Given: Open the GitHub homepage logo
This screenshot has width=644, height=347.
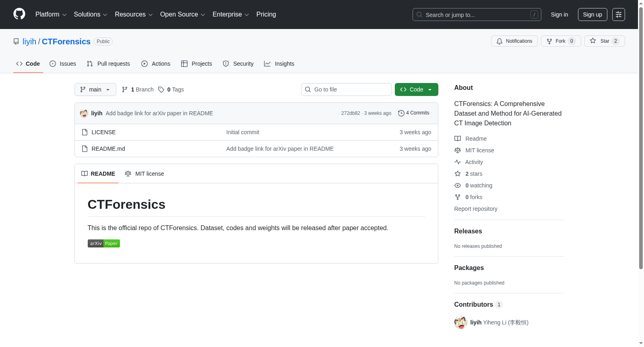Looking at the screenshot, I should 19,14.
